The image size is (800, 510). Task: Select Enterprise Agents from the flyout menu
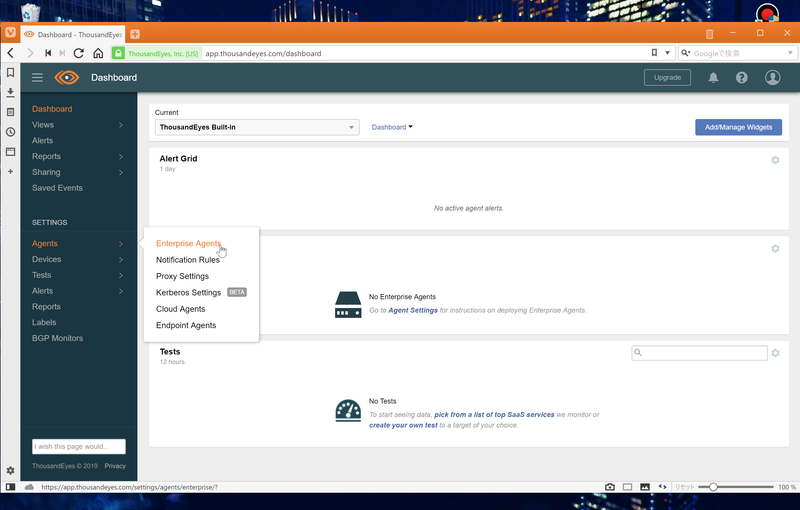pos(188,243)
